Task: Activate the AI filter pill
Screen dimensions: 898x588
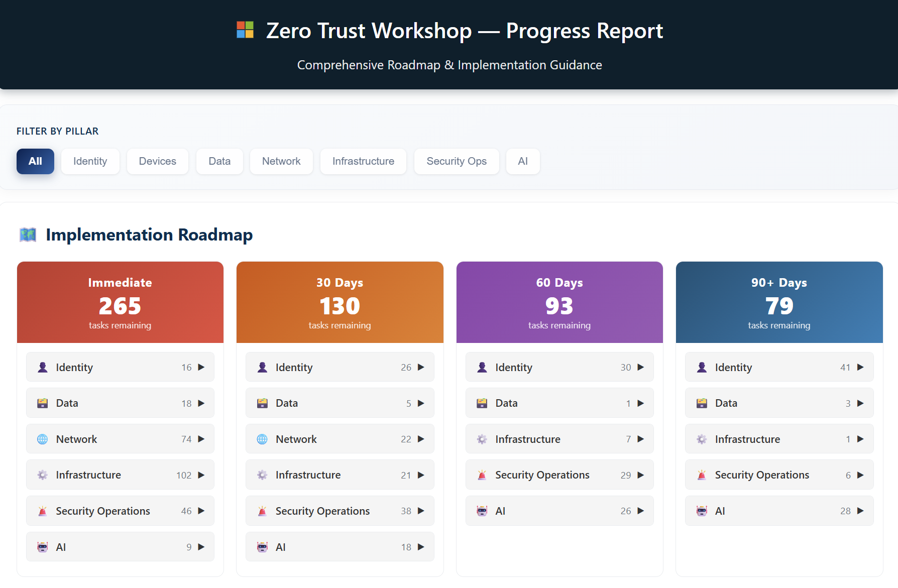Action: click(x=523, y=161)
